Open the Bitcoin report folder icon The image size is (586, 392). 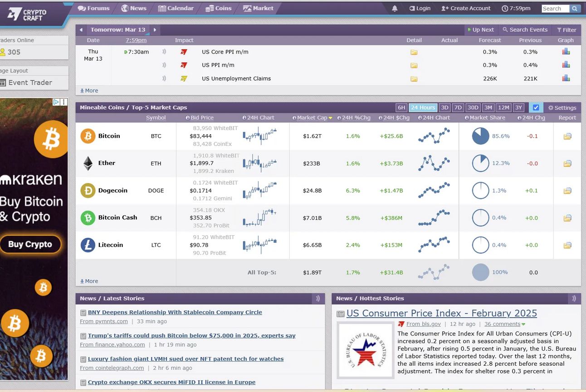tap(567, 136)
